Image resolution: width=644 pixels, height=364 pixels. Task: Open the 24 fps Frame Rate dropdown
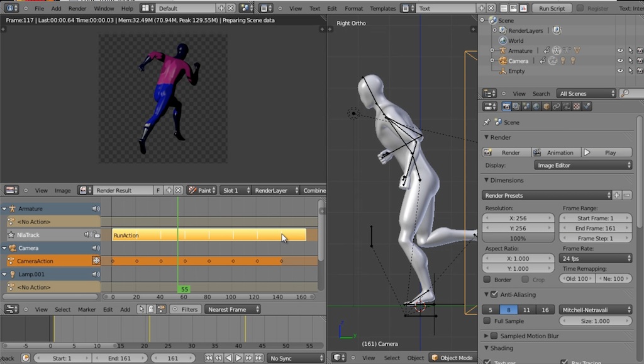596,259
